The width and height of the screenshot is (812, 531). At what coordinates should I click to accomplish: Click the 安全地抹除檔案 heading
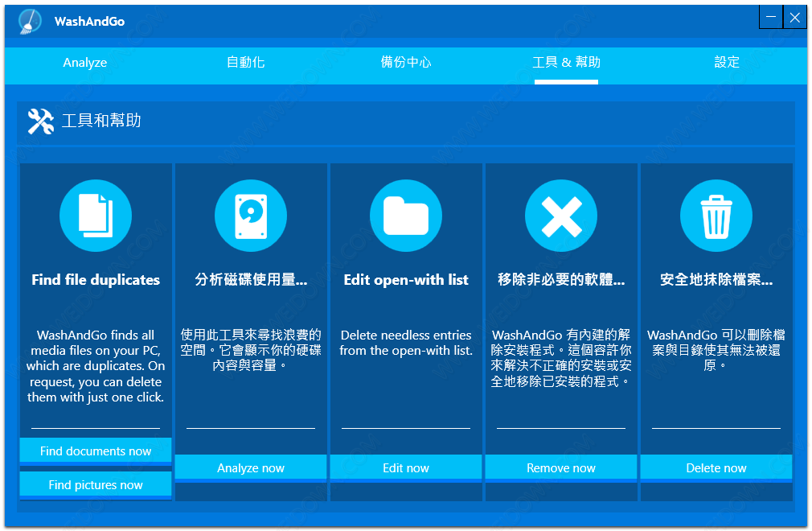[716, 280]
